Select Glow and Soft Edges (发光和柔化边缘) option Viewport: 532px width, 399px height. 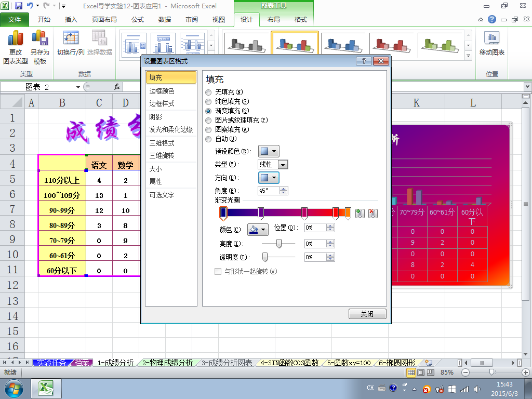tap(171, 129)
